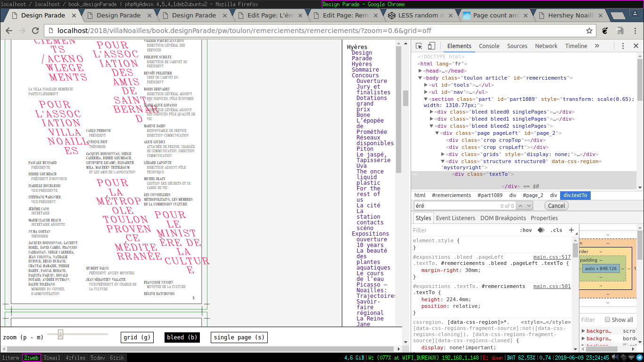Toggle the bleed (b) button

pos(182,337)
